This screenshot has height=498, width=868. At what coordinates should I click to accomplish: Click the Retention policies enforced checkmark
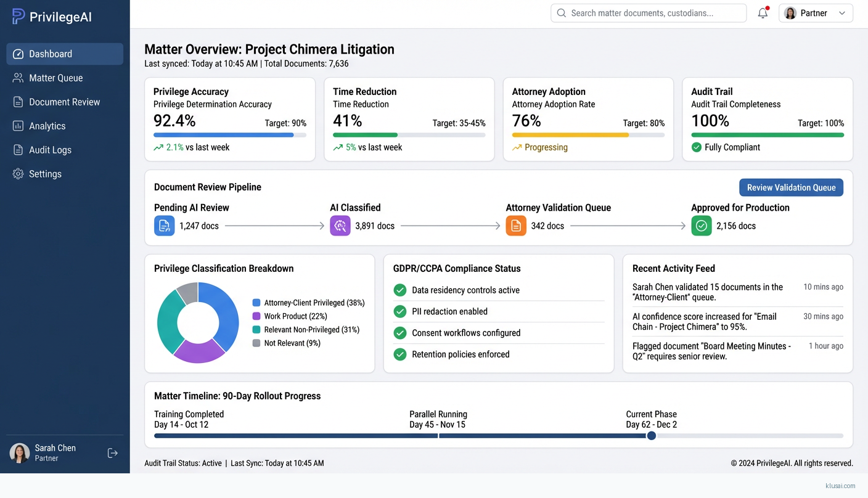coord(400,354)
